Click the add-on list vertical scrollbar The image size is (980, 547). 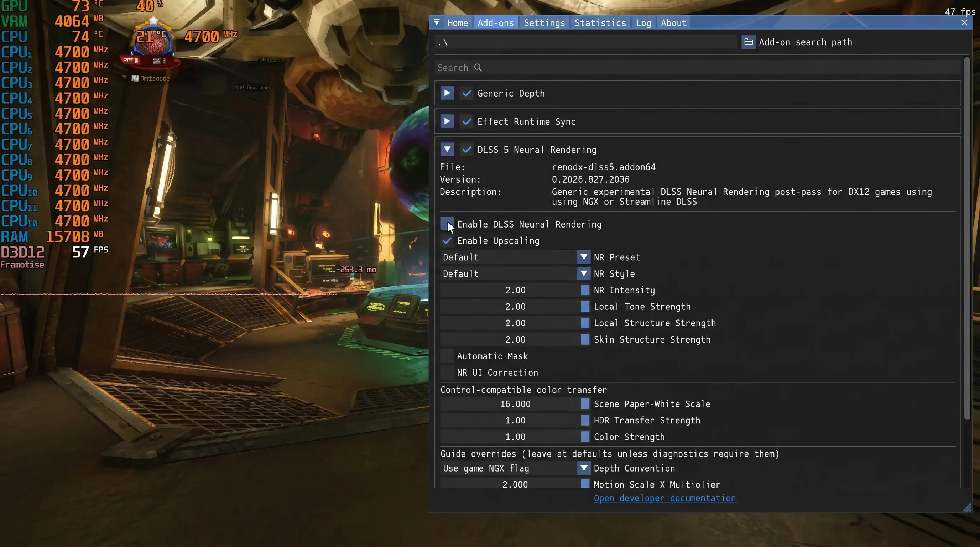(967, 238)
